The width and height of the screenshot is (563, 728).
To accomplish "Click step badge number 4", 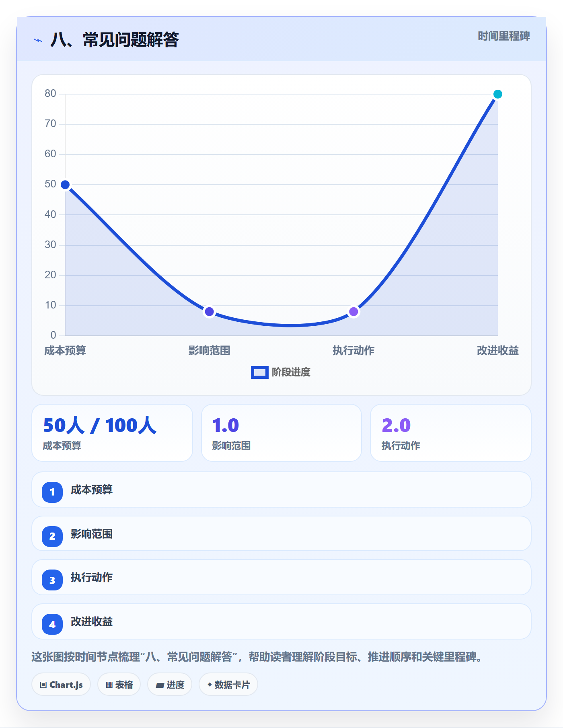I will click(52, 624).
